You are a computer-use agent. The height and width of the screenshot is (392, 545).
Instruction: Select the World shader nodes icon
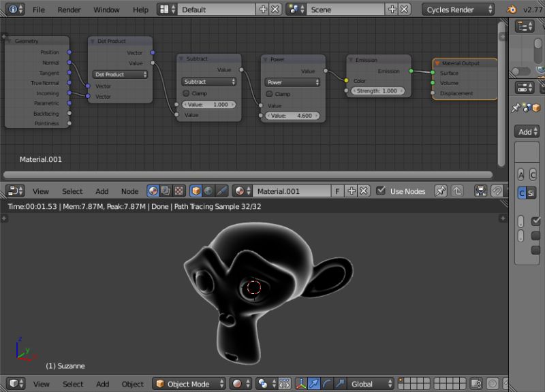[209, 191]
